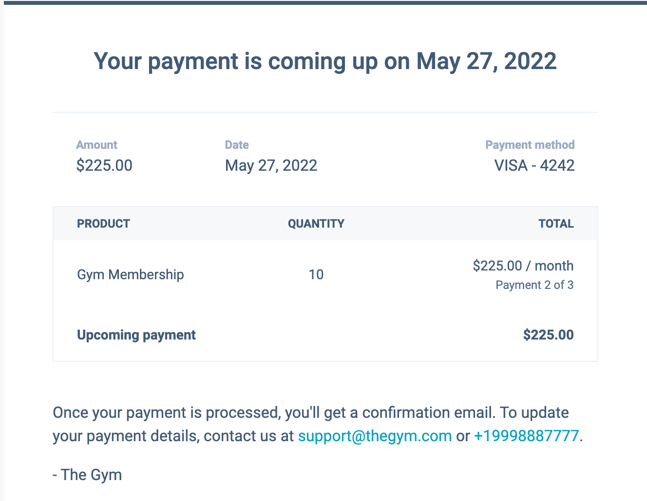647x501 pixels.
Task: Click the TOTAL column header
Action: click(x=556, y=224)
